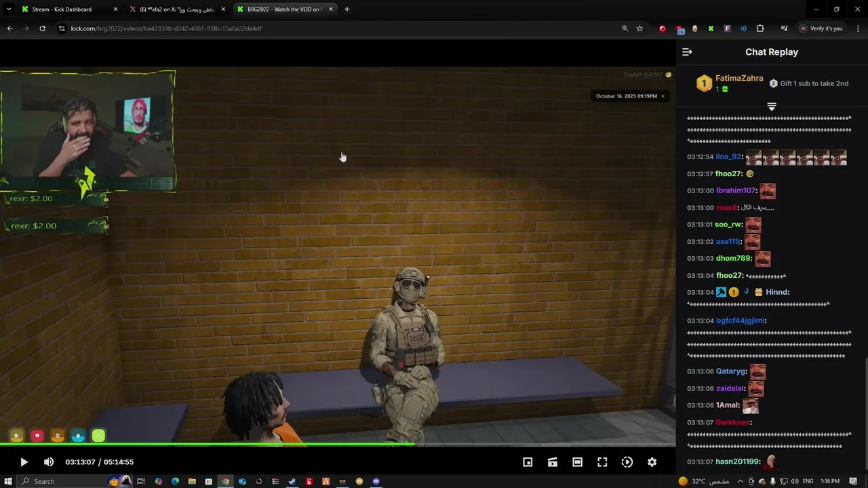Open tab search dropdown in browser

8,9
